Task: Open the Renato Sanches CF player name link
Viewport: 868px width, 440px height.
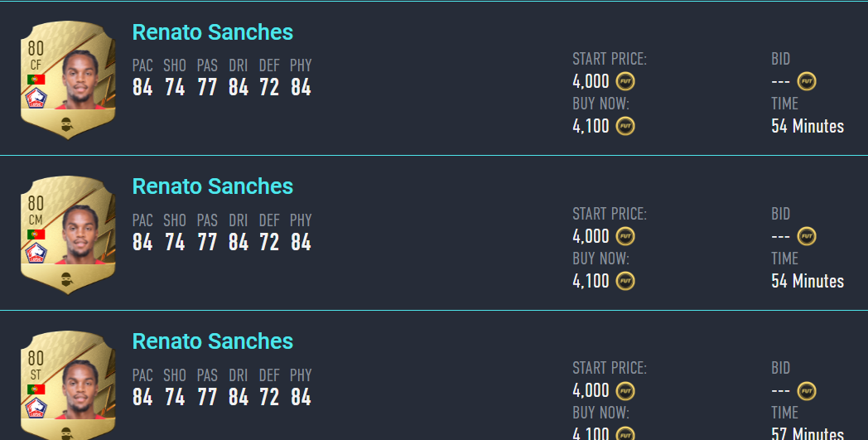Action: [x=213, y=32]
